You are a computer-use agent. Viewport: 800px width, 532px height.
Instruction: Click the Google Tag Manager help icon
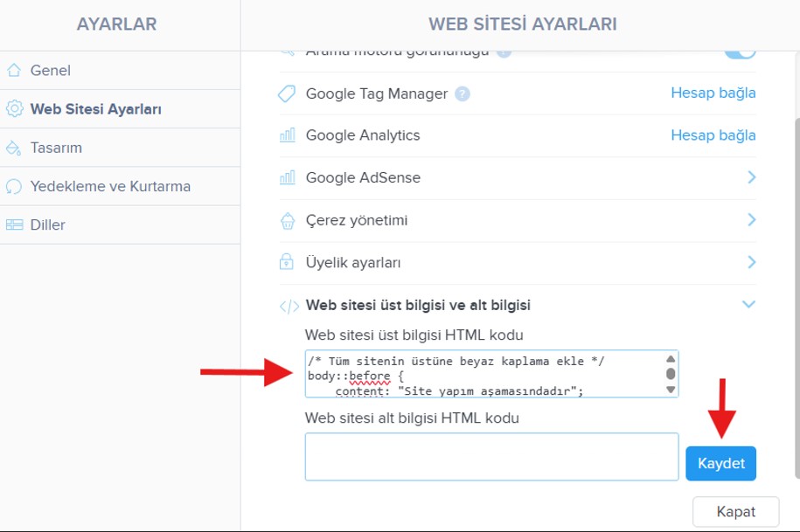pos(463,93)
